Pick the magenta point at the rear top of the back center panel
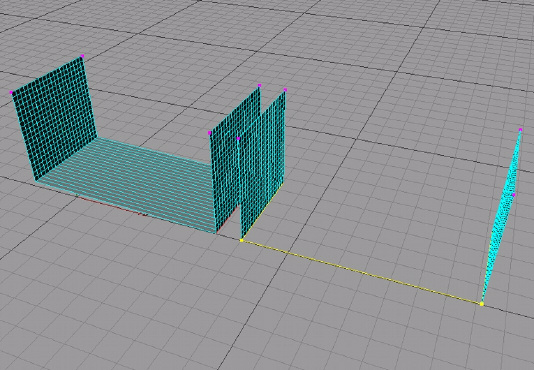Image resolution: width=534 pixels, height=370 pixels. coord(260,86)
